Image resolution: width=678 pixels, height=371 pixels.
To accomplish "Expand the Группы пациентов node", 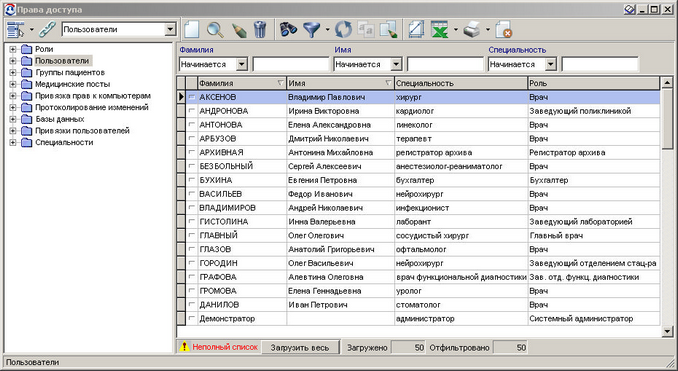I will click(x=13, y=73).
